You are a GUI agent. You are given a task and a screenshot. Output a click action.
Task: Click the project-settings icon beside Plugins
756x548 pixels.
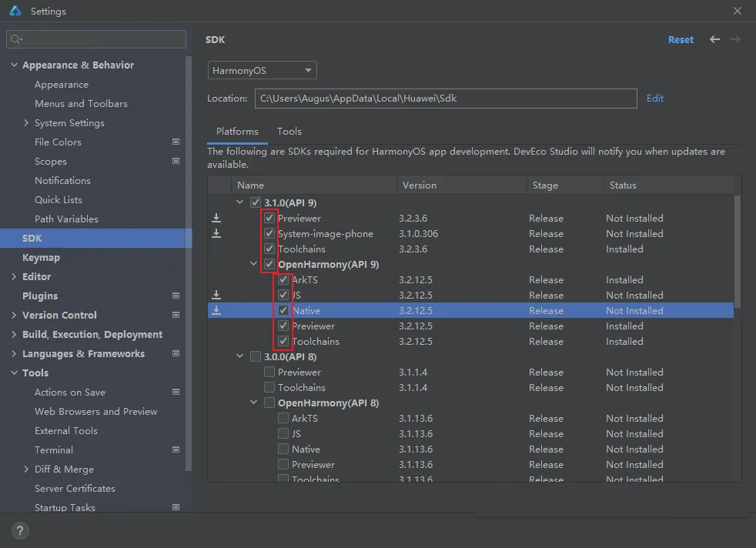176,296
